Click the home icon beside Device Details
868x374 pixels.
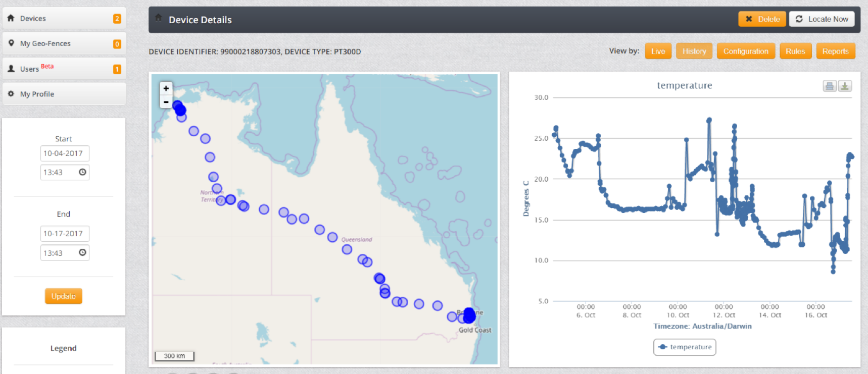[158, 18]
